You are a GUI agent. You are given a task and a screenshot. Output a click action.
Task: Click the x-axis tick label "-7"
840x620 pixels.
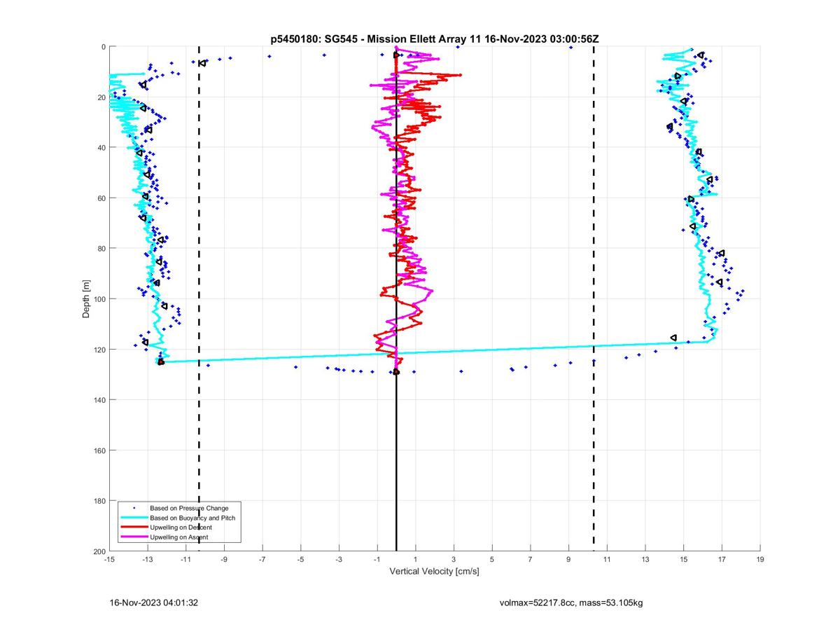pyautogui.click(x=262, y=560)
